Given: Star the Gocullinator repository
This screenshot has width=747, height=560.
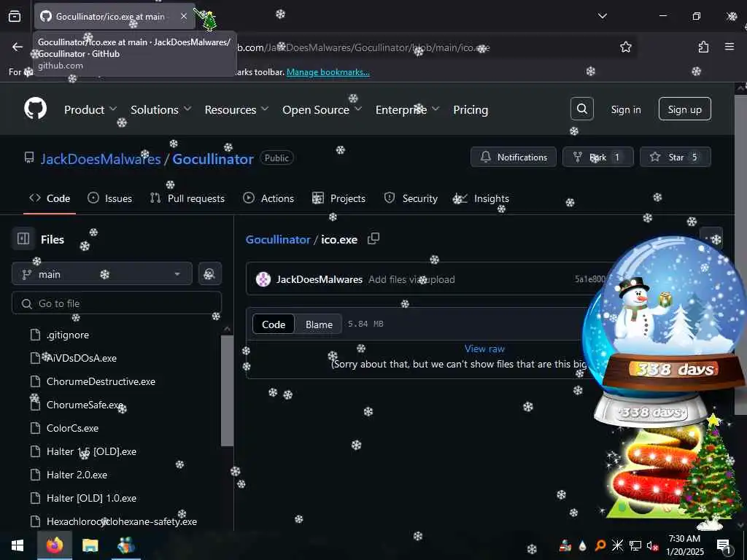Looking at the screenshot, I should click(675, 157).
